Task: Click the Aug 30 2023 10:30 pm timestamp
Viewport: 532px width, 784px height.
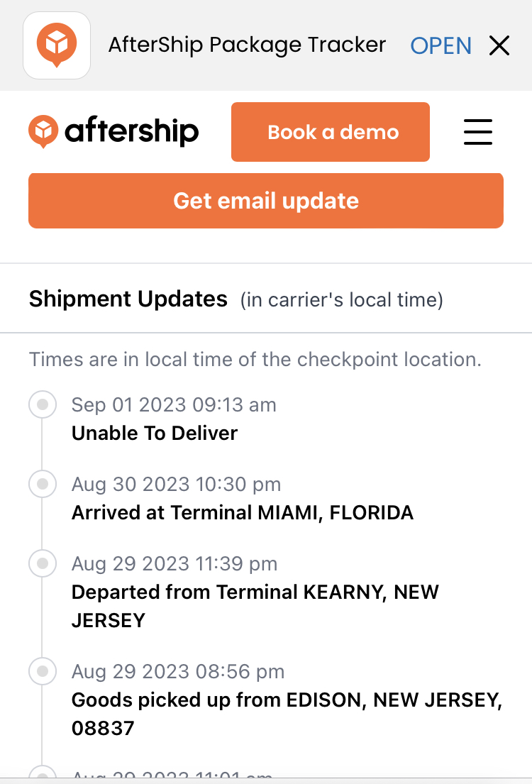Action: pyautogui.click(x=176, y=484)
